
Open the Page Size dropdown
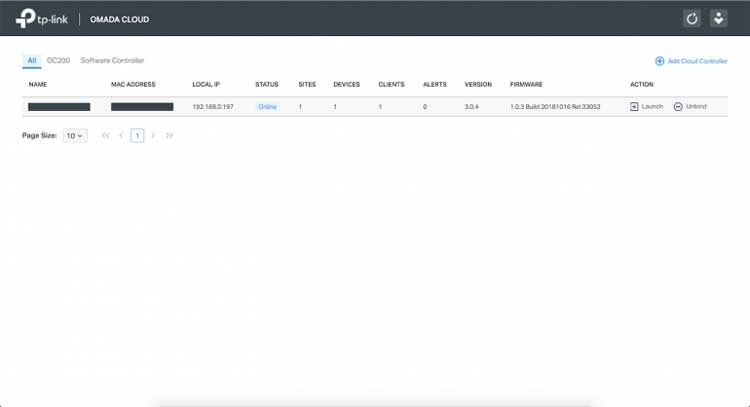point(75,136)
